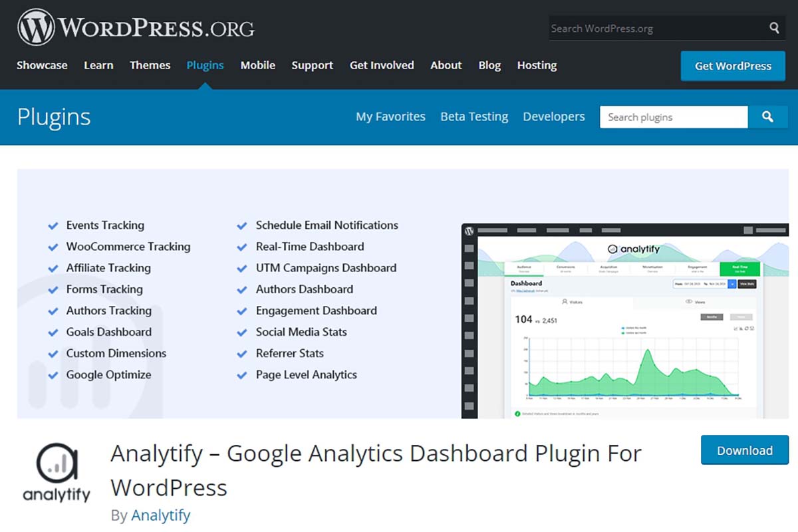This screenshot has height=532, width=798.
Task: Click the Plugins page heading
Action: point(54,117)
